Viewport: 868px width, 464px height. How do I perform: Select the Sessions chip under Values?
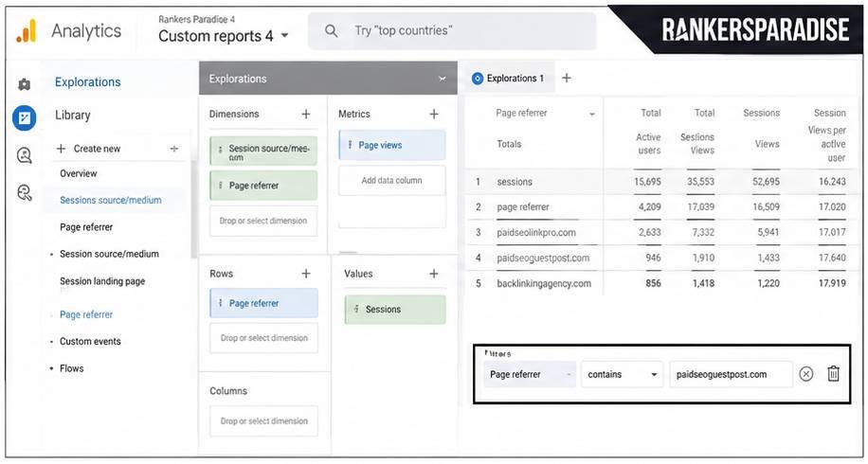(395, 310)
